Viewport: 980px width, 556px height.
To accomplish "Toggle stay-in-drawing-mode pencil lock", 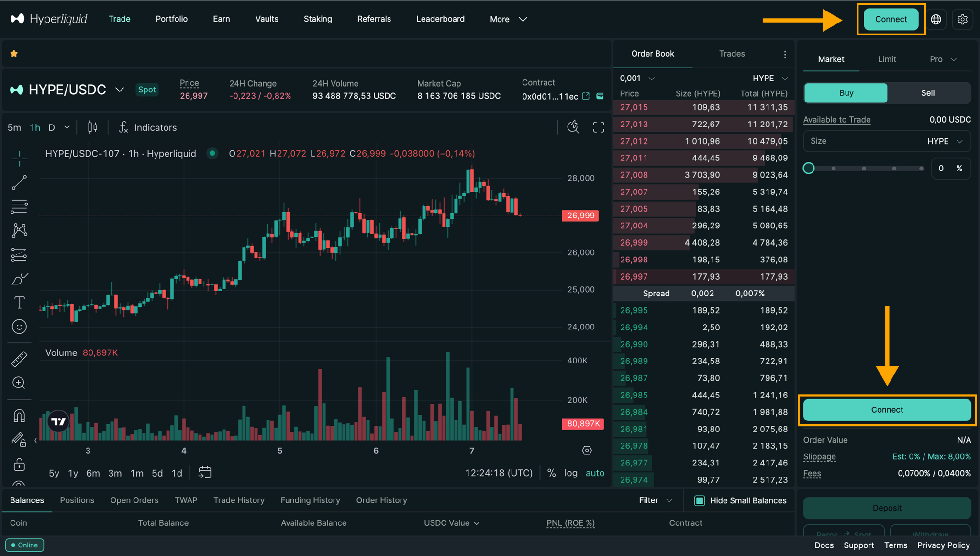I will click(x=19, y=439).
